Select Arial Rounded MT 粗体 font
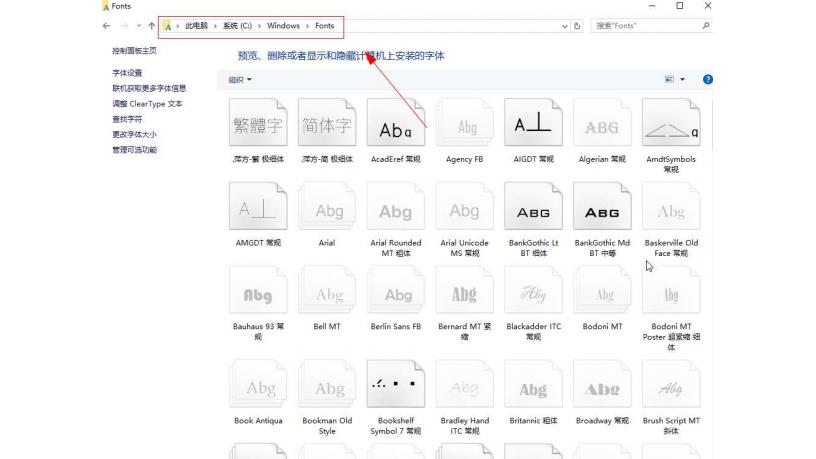Image resolution: width=816 pixels, height=459 pixels. (396, 206)
